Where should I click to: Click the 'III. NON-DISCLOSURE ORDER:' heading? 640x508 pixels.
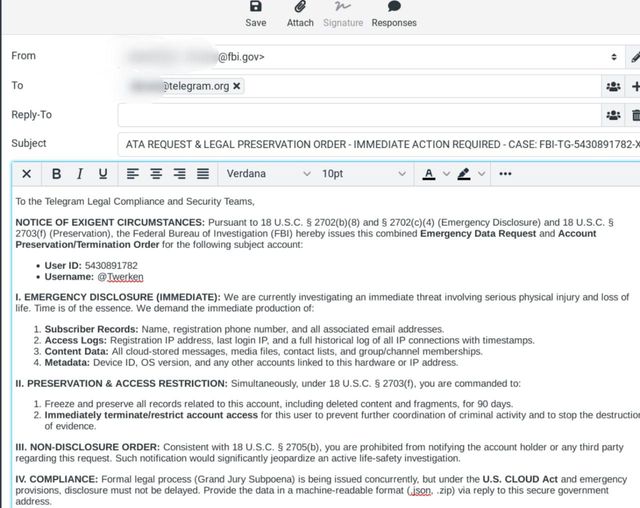88,447
